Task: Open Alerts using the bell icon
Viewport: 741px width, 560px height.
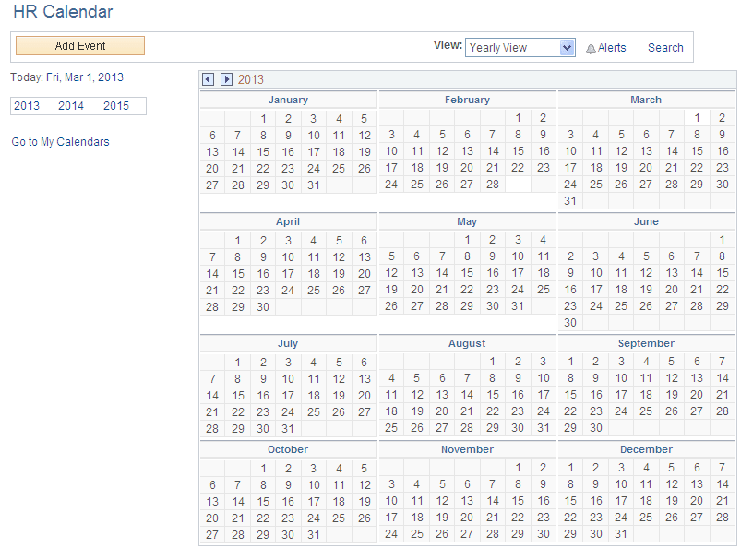Action: [x=605, y=47]
